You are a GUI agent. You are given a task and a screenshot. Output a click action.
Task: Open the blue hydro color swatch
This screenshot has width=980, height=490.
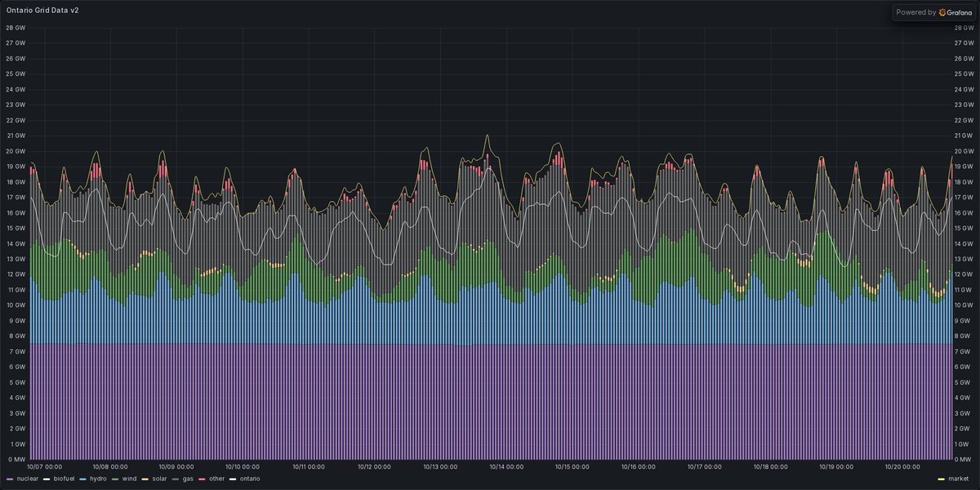83,479
